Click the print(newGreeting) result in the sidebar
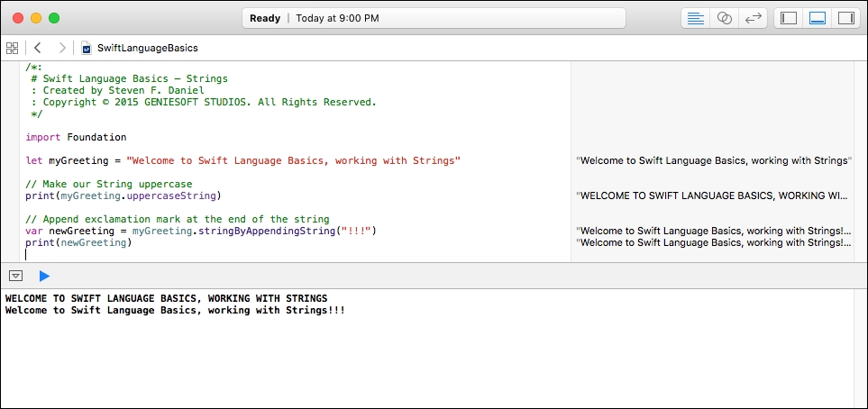The width and height of the screenshot is (868, 409). [x=711, y=242]
